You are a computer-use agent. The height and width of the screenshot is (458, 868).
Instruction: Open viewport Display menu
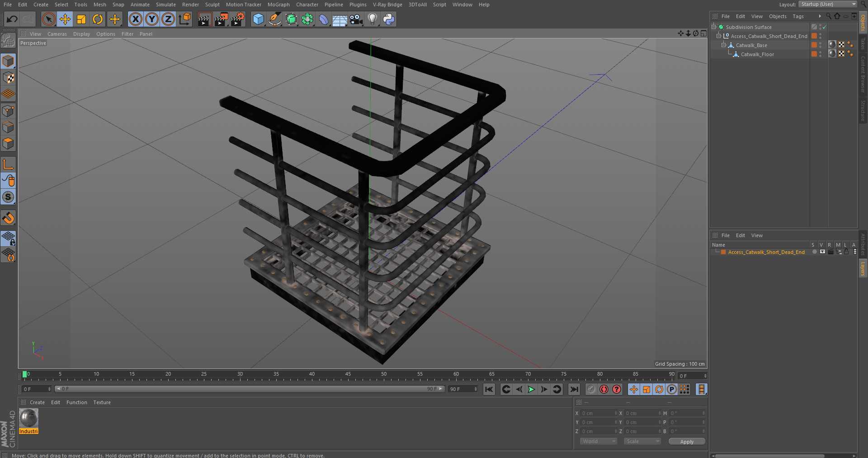point(81,34)
